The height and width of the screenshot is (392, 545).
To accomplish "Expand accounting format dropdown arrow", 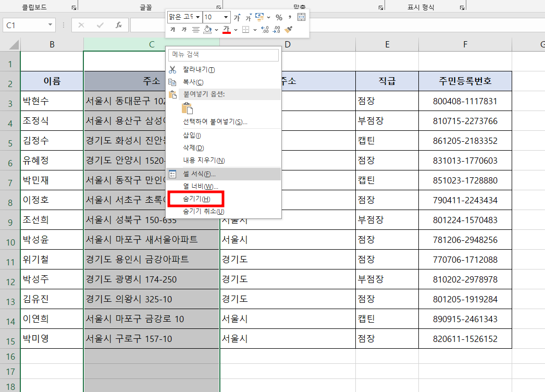I will click(269, 17).
